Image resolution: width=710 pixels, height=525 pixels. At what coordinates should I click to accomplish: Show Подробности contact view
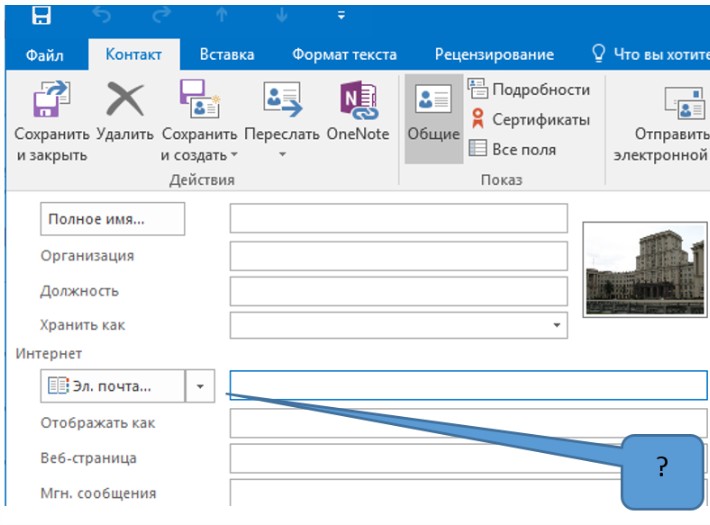pos(529,89)
